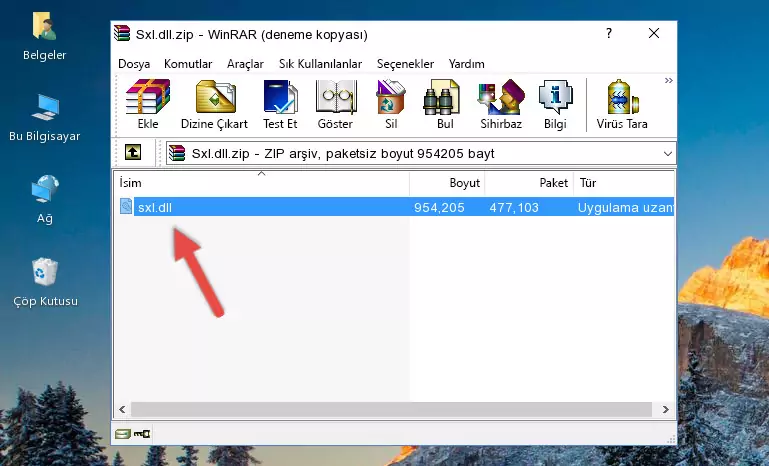
Task: Sort by İsim column header
Action: 262,182
